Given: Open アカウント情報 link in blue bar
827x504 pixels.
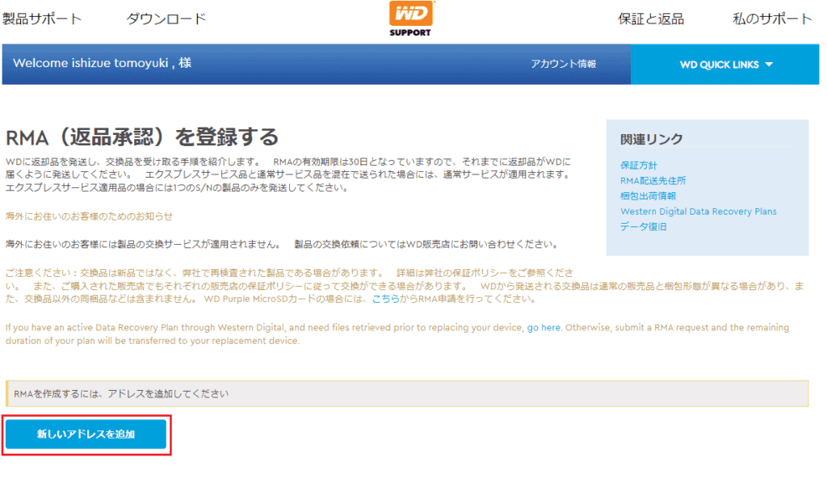Looking at the screenshot, I should tap(563, 64).
